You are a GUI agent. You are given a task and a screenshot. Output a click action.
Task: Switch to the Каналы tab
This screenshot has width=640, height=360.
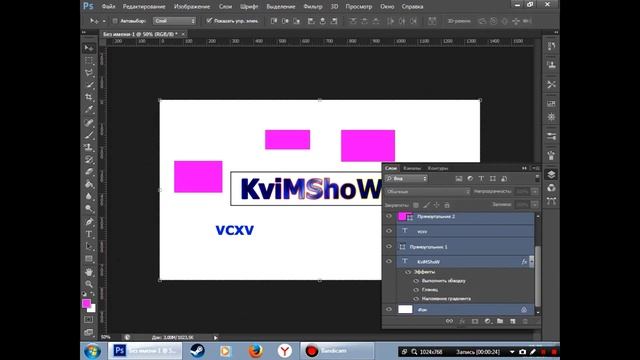(412, 168)
